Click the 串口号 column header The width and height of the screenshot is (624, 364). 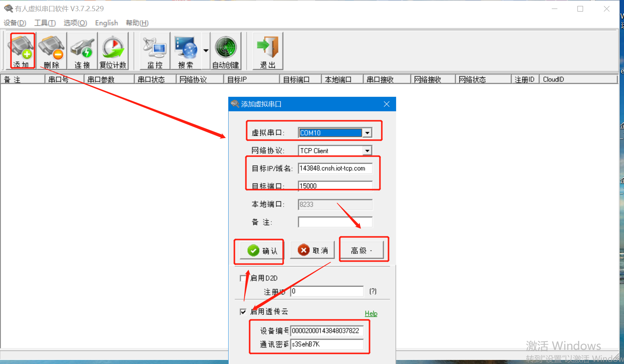(x=64, y=79)
